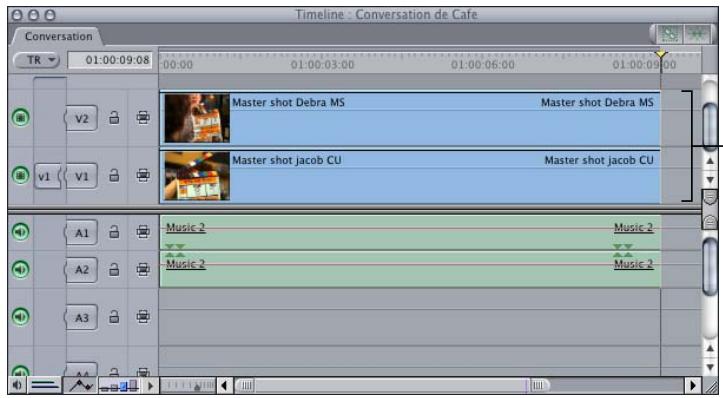Select Master shot Debra MS clip
Image resolution: width=723 pixels, height=398 pixels.
pos(410,119)
